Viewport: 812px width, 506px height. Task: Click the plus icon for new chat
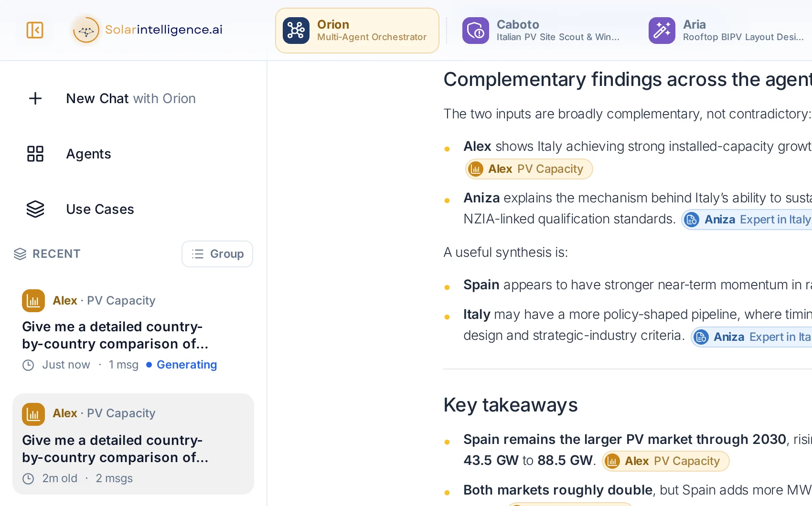click(35, 98)
